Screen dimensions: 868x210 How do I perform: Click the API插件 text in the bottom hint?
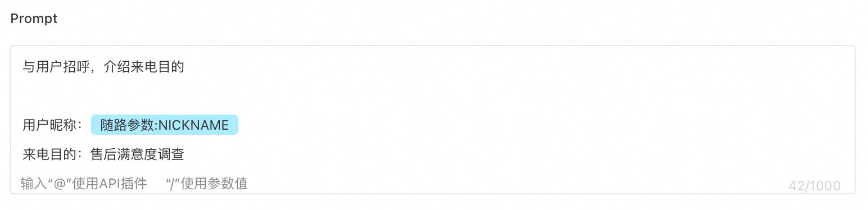(123, 183)
